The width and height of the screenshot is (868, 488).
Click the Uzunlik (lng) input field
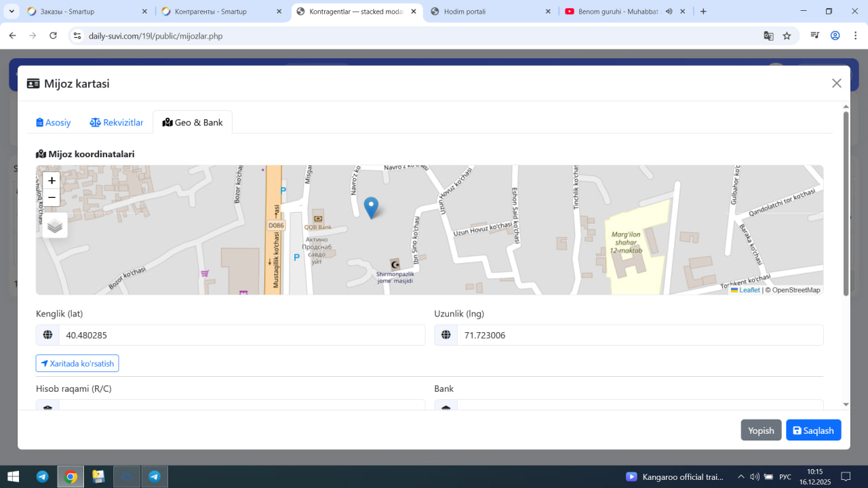click(639, 335)
